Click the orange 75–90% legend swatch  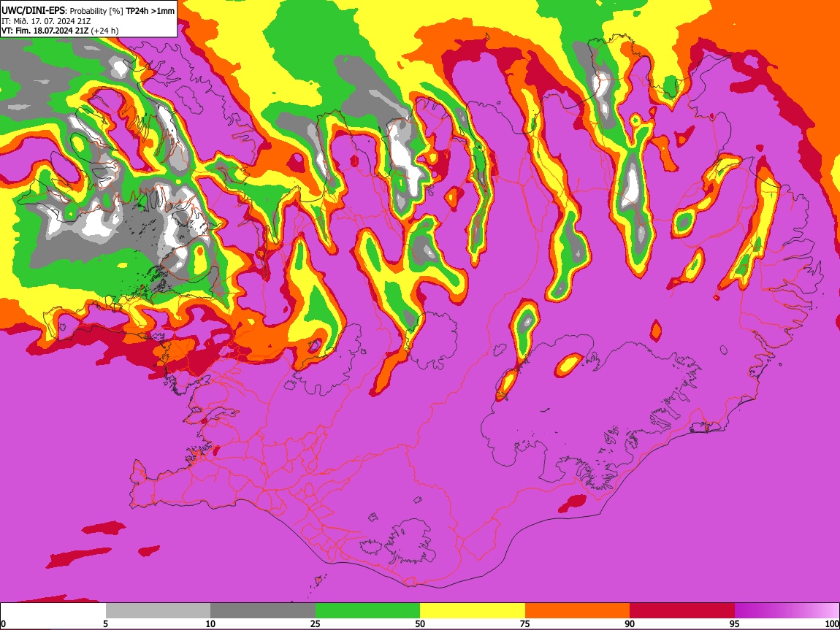[x=578, y=610]
